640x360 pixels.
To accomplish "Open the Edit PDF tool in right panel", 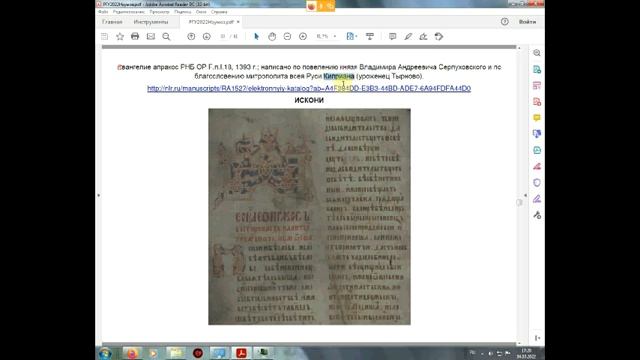I will 537,86.
